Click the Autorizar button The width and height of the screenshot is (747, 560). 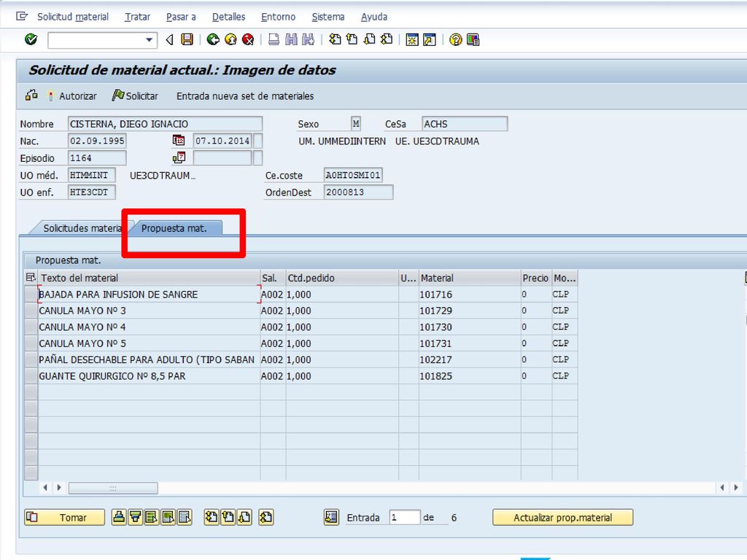pos(72,96)
